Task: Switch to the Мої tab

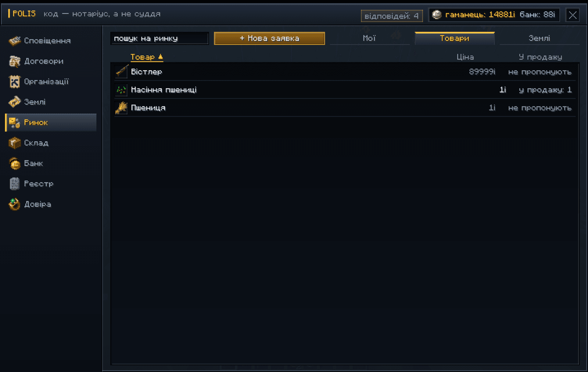Action: click(369, 38)
